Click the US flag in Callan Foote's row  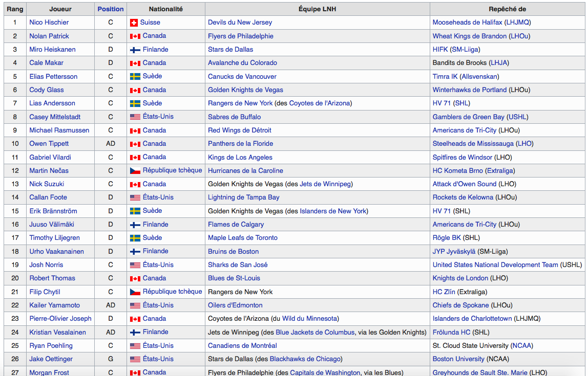[x=135, y=197]
